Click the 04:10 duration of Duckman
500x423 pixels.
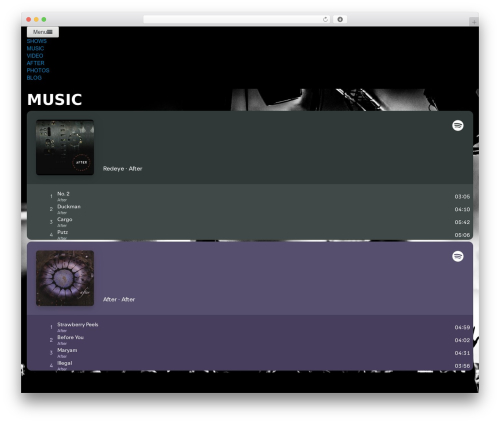coord(462,209)
